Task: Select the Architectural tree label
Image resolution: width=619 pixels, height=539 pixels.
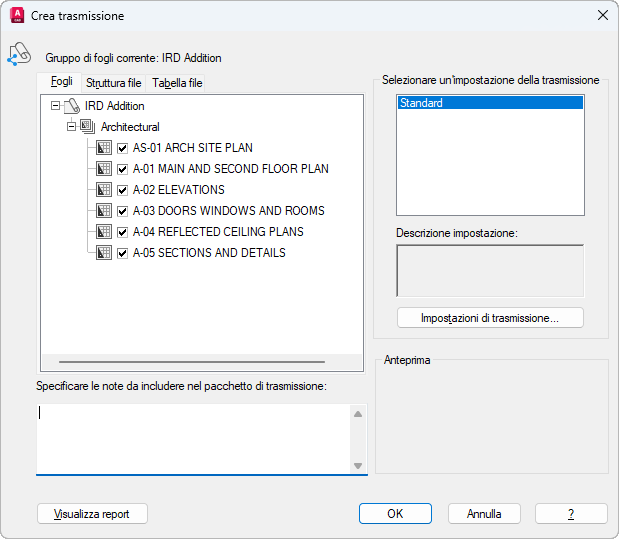Action: [x=130, y=127]
